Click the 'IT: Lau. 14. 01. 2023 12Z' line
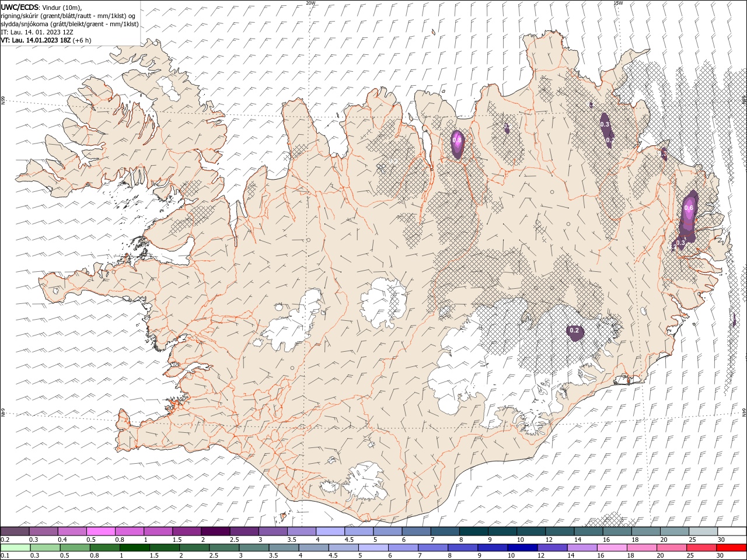747x560 pixels. pyautogui.click(x=37, y=32)
